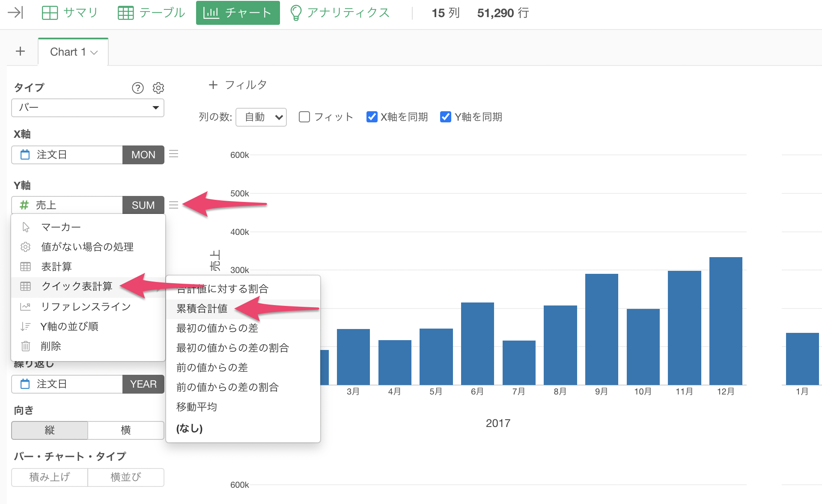Change the MON date unit for X axis
The height and width of the screenshot is (504, 822).
coord(143,154)
